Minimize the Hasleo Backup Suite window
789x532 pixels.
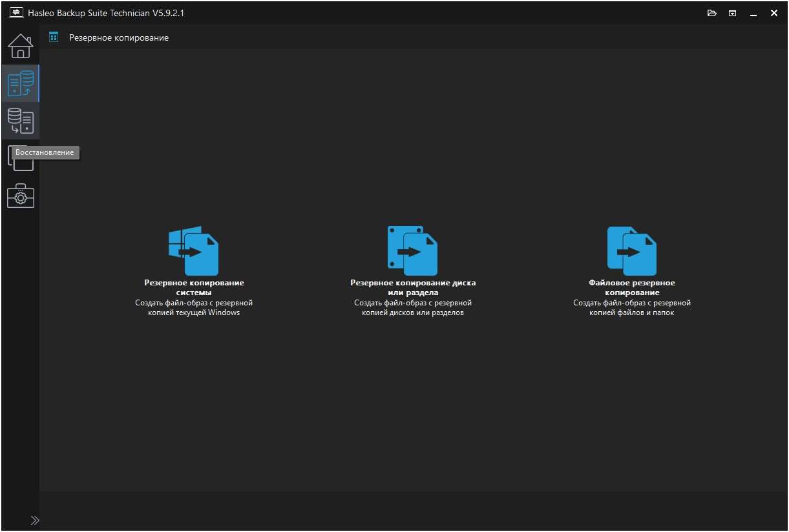click(x=753, y=13)
